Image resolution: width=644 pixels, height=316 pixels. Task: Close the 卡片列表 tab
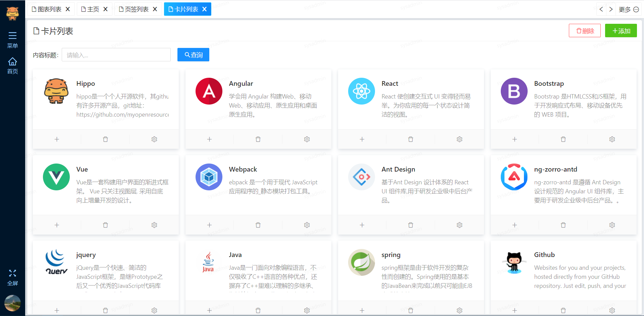point(205,9)
